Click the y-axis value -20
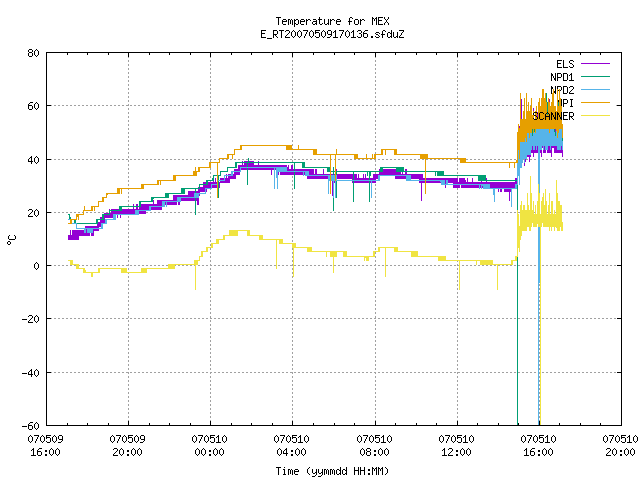Image resolution: width=640 pixels, height=480 pixels. [31, 319]
